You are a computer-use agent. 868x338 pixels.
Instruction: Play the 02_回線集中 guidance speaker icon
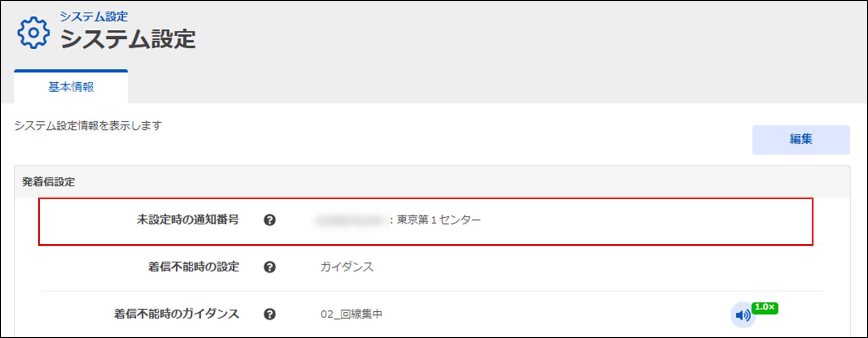742,315
